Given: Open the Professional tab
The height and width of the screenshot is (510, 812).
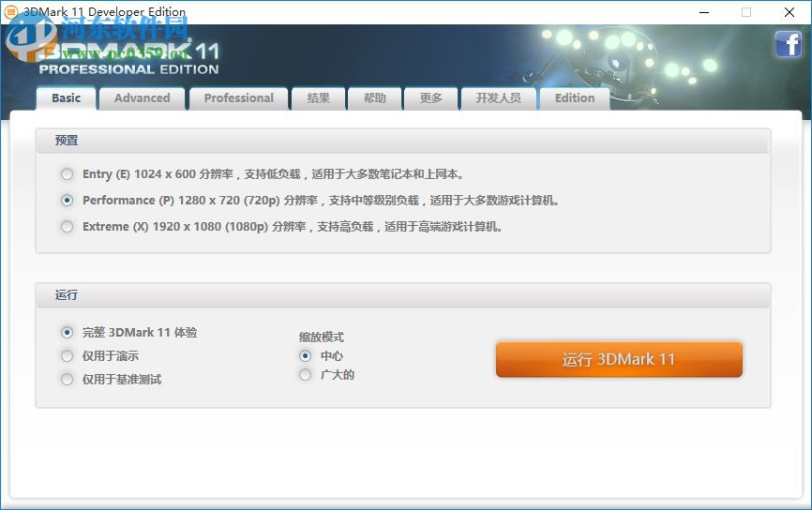Looking at the screenshot, I should pos(239,98).
